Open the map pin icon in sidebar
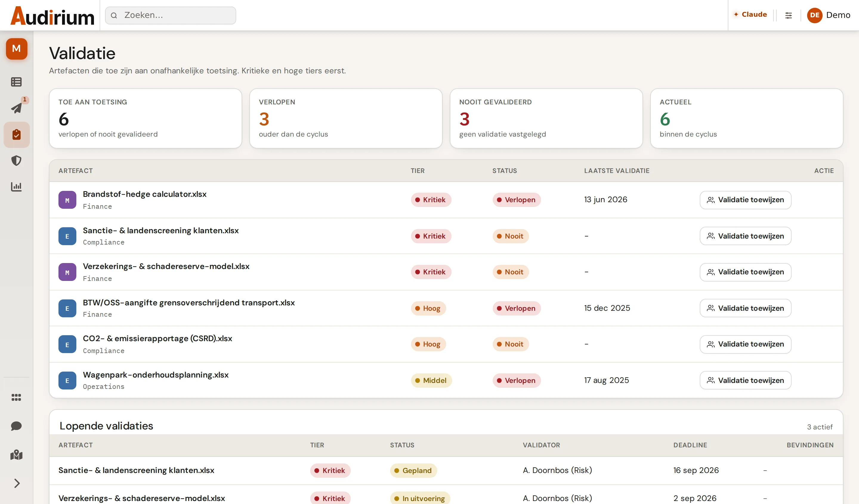 click(x=16, y=454)
